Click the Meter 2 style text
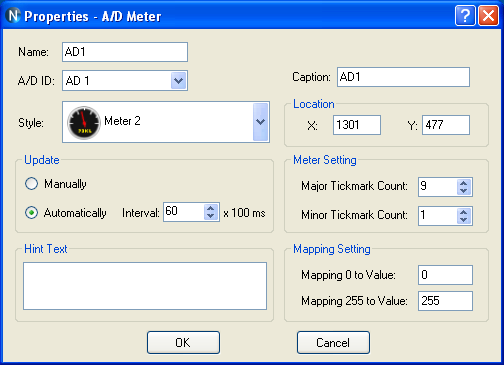The image size is (504, 365). [x=122, y=121]
